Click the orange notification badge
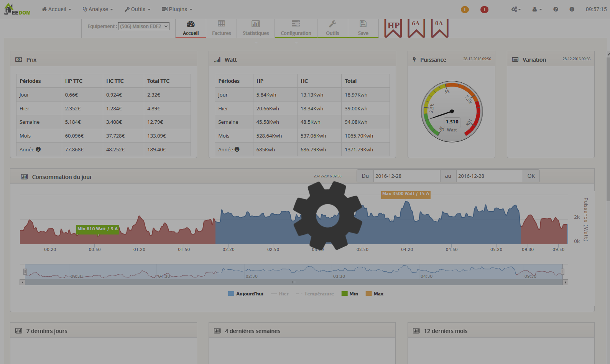 465,9
